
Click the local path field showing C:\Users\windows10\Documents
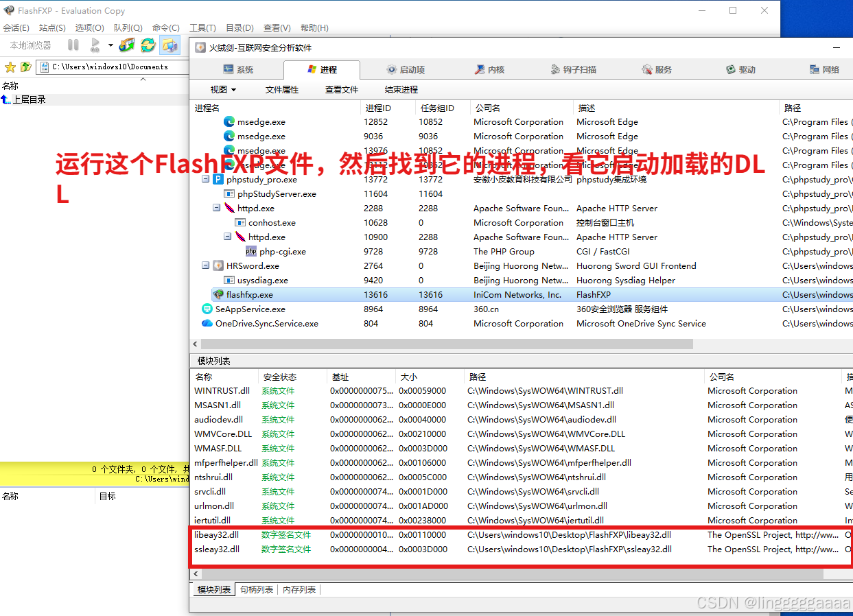(x=113, y=67)
